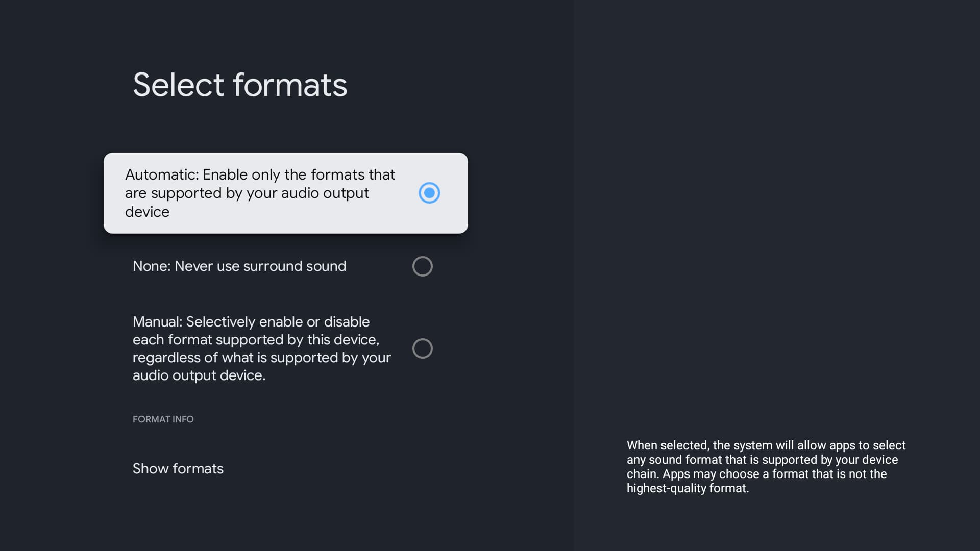Click 'audio output device.' in Manual option
Viewport: 980px width, 551px height.
click(199, 375)
